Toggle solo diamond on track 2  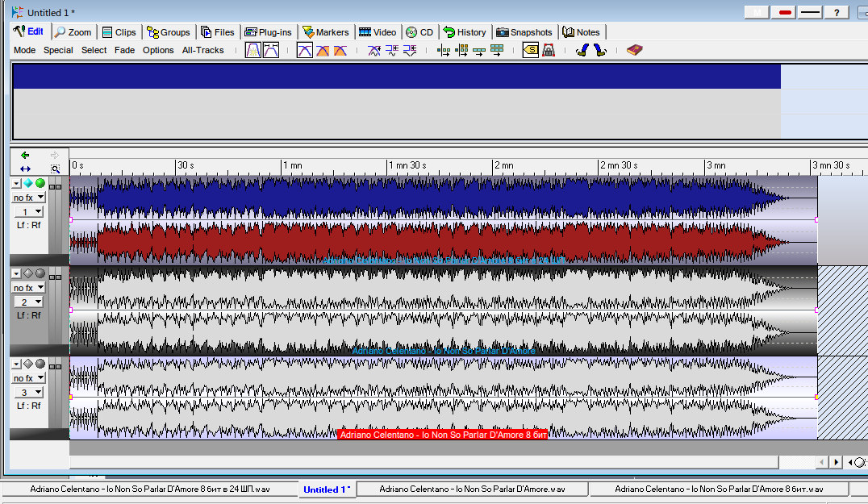pos(27,273)
